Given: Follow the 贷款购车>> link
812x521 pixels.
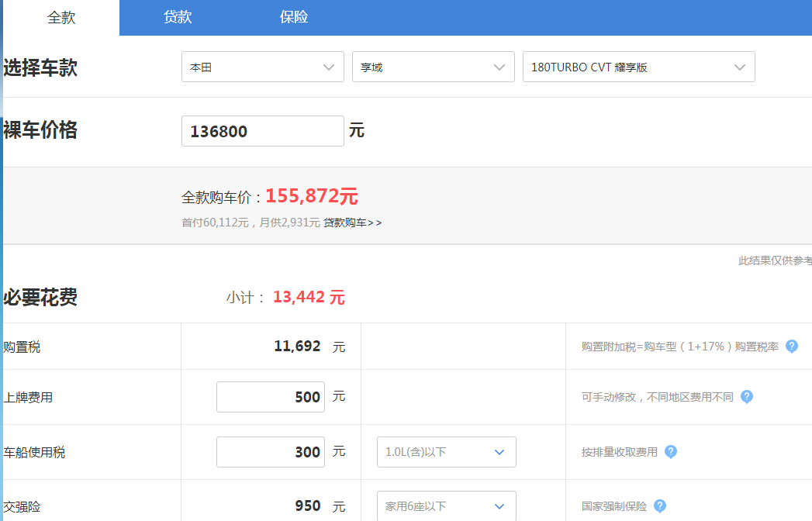Looking at the screenshot, I should pos(353,223).
